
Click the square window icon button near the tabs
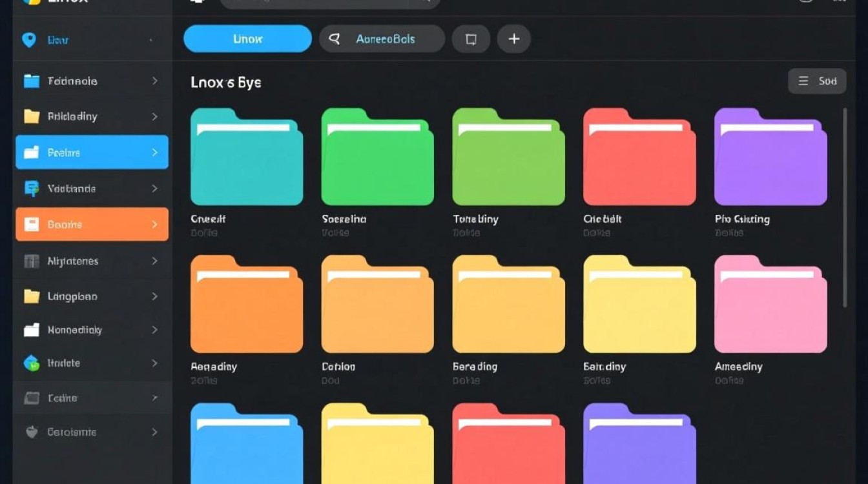pos(471,39)
